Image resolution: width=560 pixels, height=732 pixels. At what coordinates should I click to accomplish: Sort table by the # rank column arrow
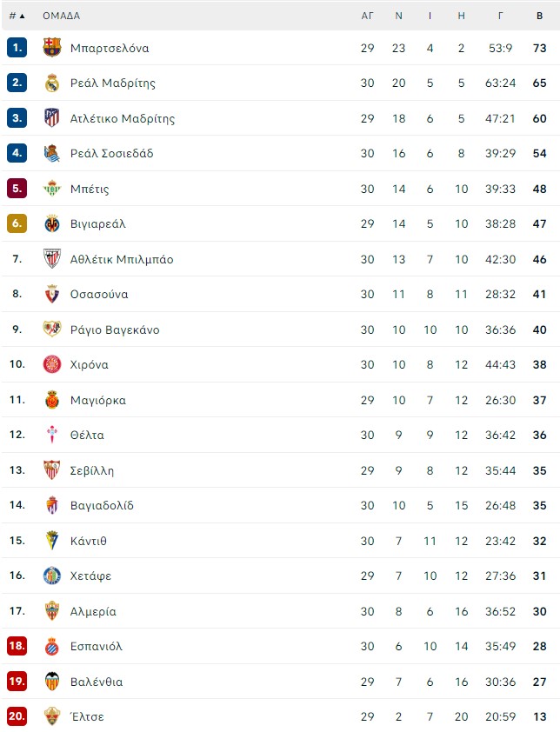coord(17,16)
